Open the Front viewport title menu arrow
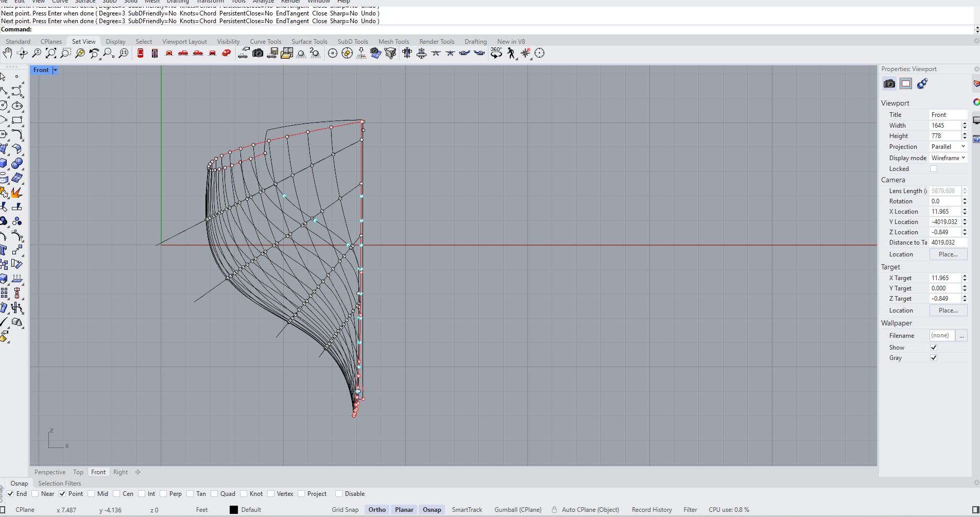The image size is (980, 517). [55, 70]
